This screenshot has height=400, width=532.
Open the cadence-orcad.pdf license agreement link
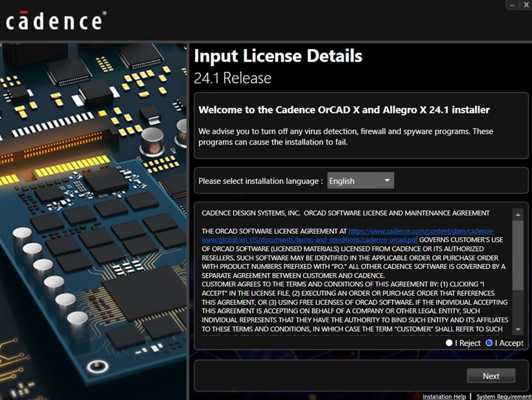[x=348, y=235]
